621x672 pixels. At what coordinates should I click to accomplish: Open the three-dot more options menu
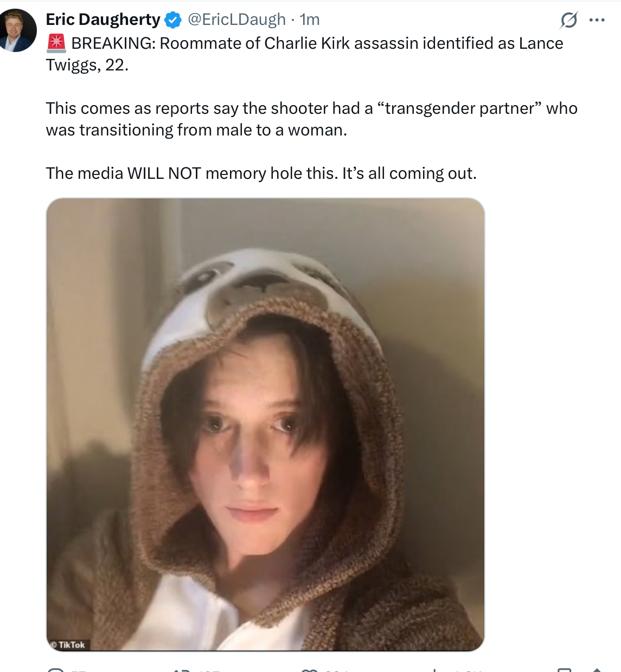pyautogui.click(x=597, y=20)
